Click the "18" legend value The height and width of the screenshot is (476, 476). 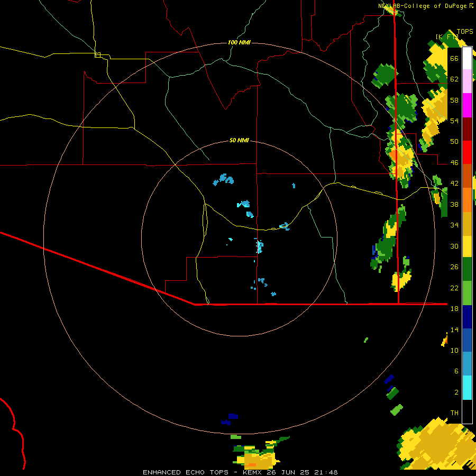[x=454, y=309]
